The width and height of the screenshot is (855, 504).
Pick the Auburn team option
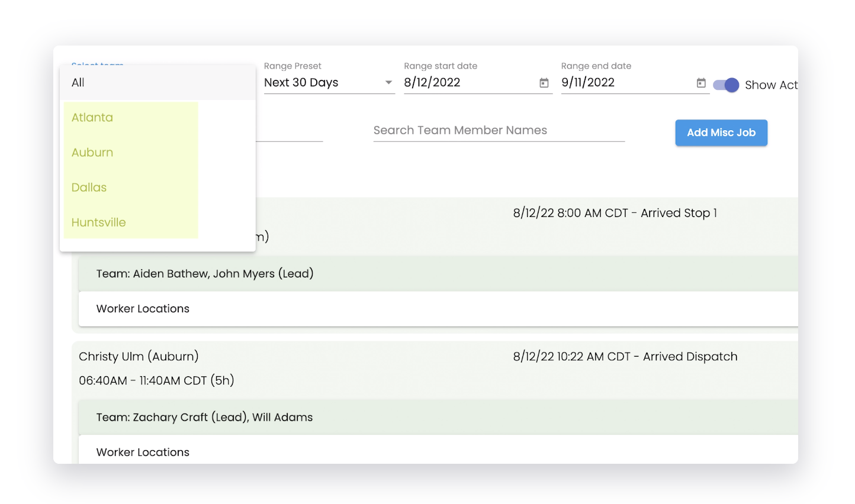(92, 153)
